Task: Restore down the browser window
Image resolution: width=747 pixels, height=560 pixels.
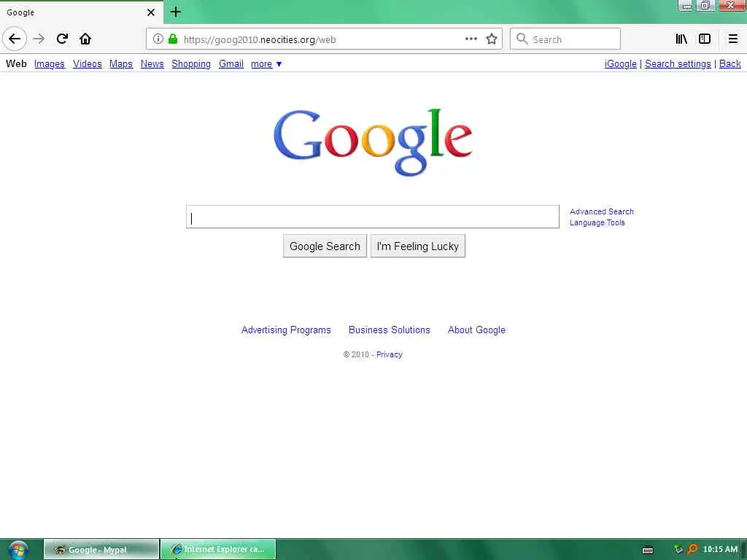Action: tap(705, 6)
